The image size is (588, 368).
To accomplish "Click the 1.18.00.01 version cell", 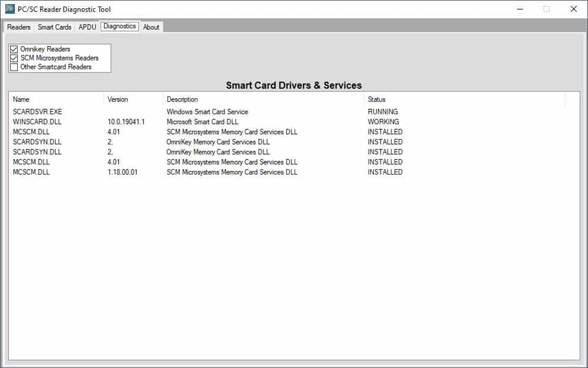I will pyautogui.click(x=123, y=172).
